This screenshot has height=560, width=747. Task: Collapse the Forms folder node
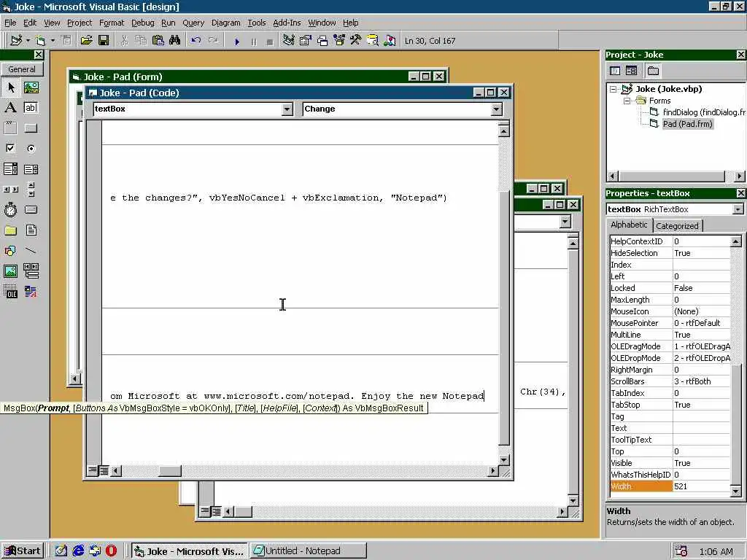(x=627, y=101)
